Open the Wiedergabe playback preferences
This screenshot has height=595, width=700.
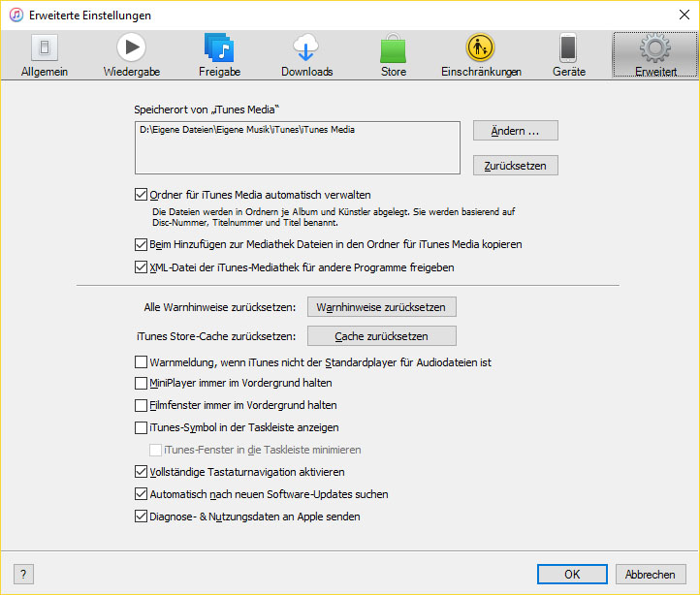(x=131, y=55)
